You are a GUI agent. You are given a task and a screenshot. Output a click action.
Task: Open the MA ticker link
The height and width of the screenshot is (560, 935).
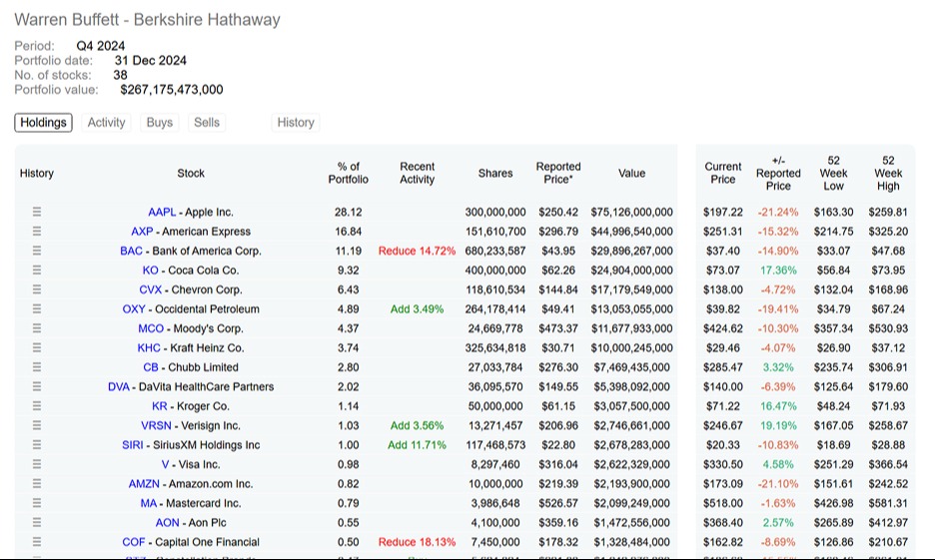coord(149,503)
